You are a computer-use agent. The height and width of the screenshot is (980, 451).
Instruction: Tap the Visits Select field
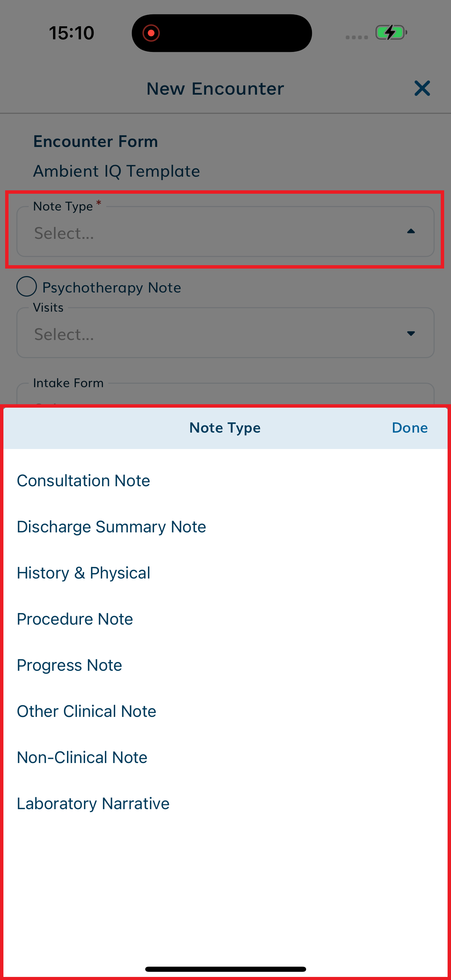[x=225, y=333]
